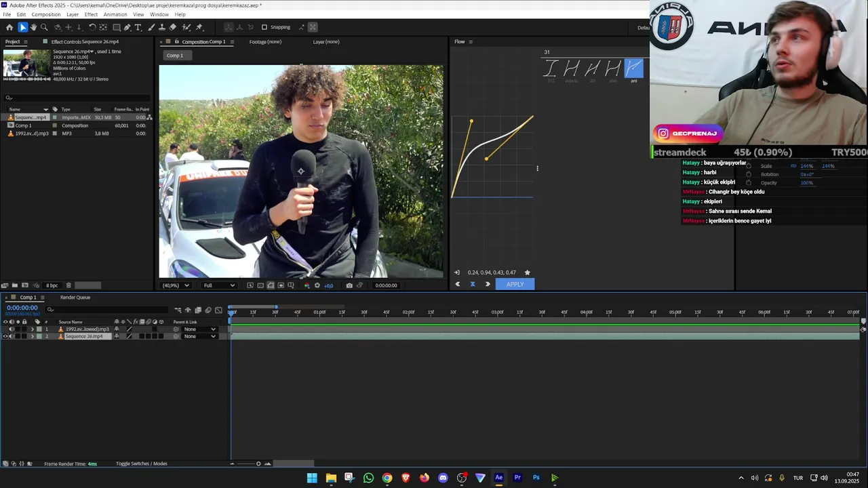This screenshot has width=868, height=488.
Task: Switch to Effect Controls Sequence 26.mp4 tab
Action: point(85,42)
